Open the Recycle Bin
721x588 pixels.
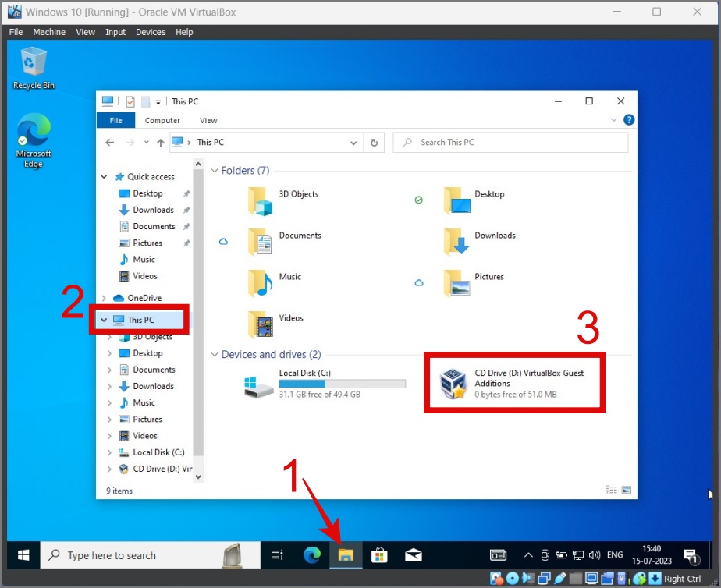33,61
